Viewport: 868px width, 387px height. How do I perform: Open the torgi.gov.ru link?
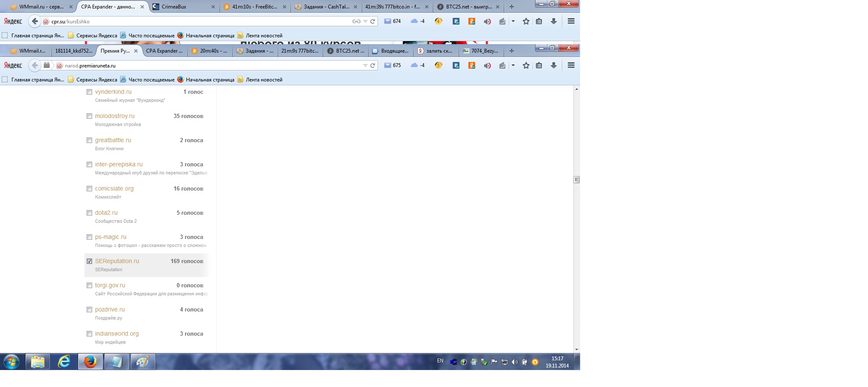[110, 285]
